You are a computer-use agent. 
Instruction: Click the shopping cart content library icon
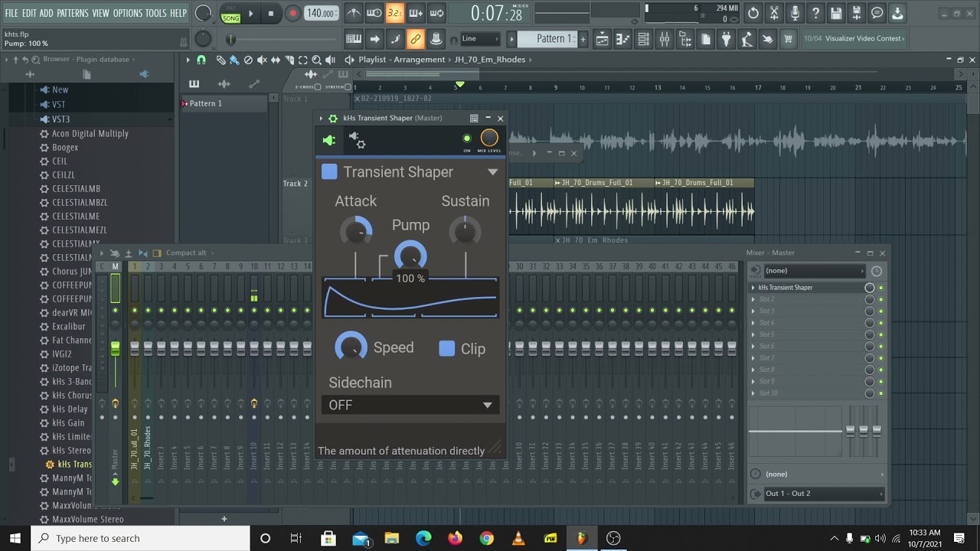click(x=788, y=38)
